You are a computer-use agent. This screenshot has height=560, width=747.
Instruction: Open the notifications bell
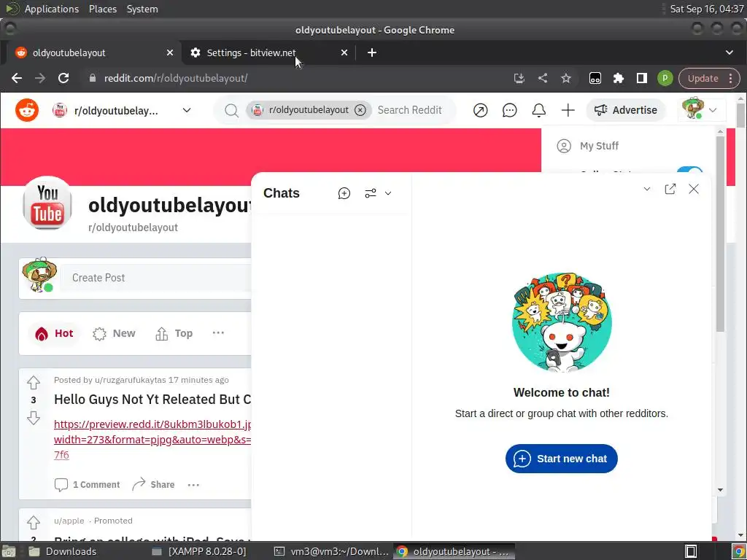point(538,111)
